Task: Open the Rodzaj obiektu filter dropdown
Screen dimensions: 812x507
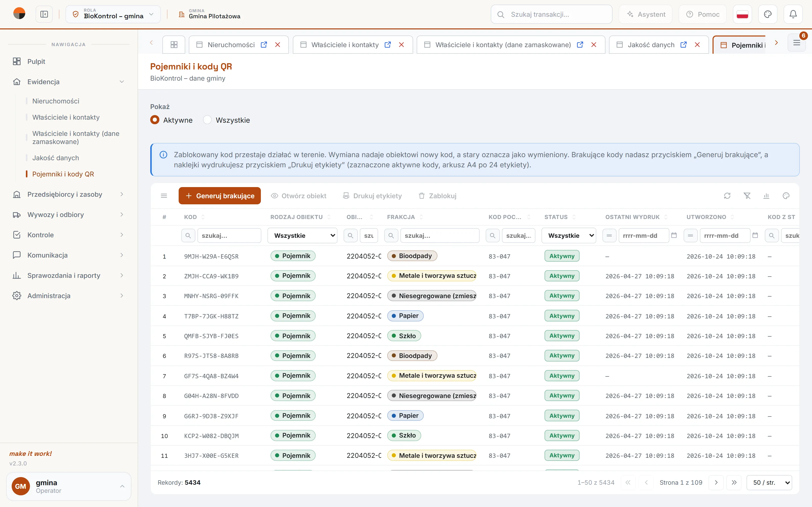Action: click(x=302, y=236)
